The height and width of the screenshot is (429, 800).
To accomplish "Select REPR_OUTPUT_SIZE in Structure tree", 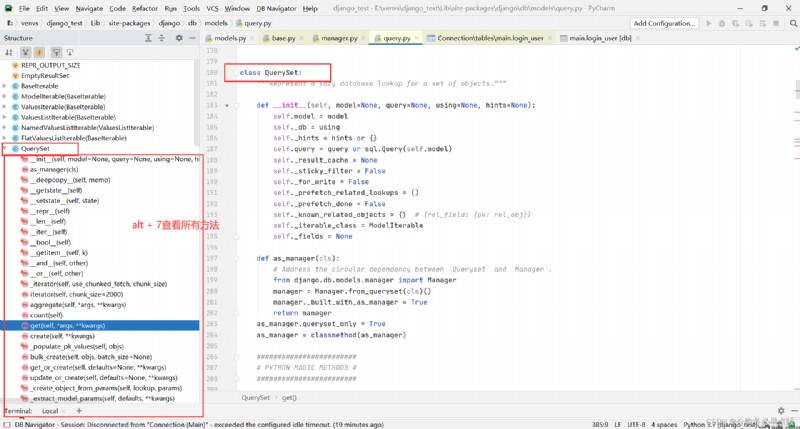I will pyautogui.click(x=51, y=65).
